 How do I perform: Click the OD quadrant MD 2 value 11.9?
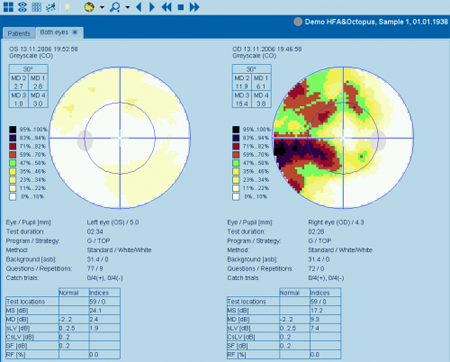[x=242, y=86]
